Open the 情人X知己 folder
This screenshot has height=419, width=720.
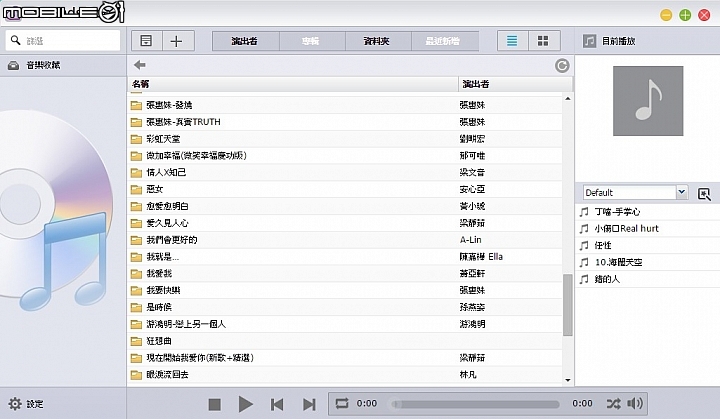[x=345, y=173]
